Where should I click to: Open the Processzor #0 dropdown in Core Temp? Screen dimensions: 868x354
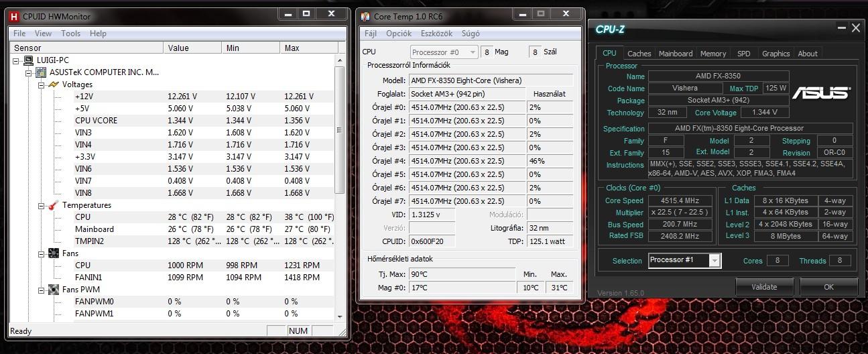(473, 52)
